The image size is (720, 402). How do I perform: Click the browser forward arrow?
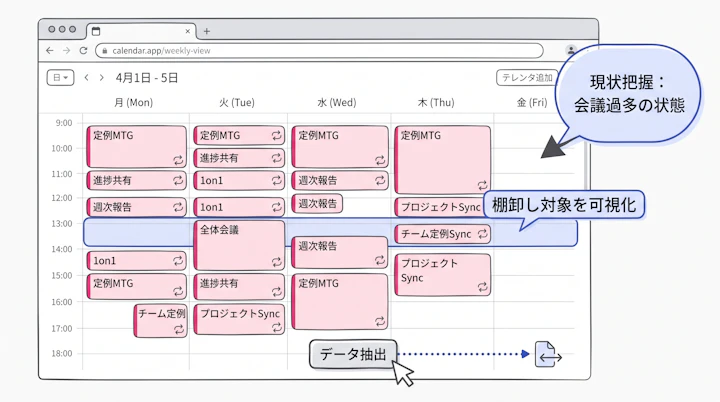[67, 51]
